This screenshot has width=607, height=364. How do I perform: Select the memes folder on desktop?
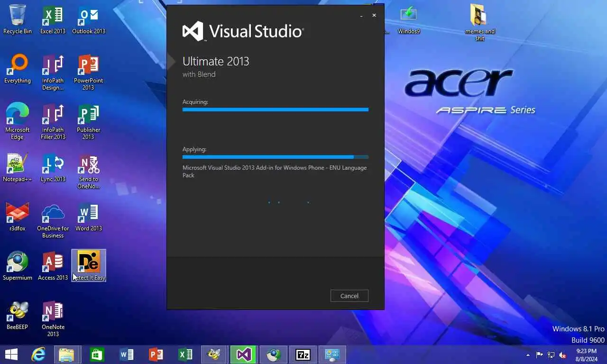(x=479, y=22)
